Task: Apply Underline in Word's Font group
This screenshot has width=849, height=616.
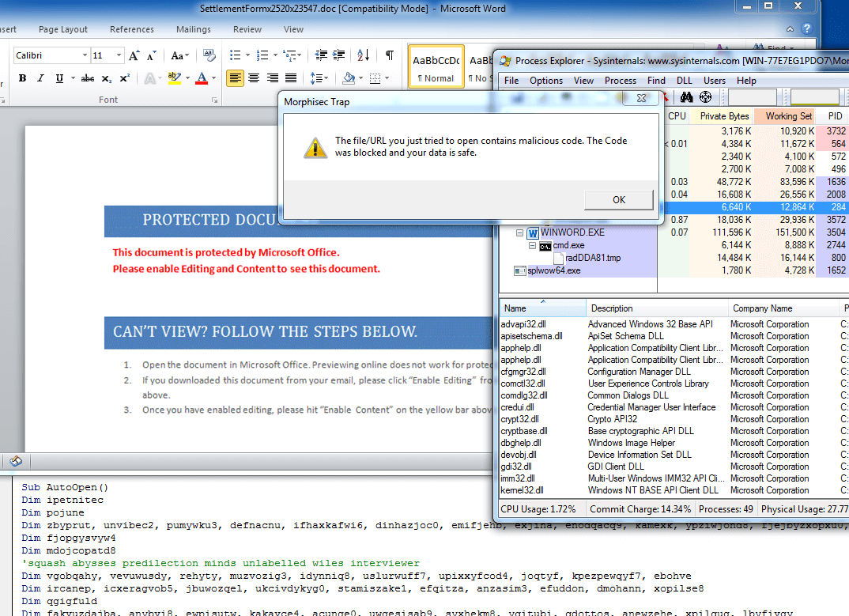Action: point(59,78)
